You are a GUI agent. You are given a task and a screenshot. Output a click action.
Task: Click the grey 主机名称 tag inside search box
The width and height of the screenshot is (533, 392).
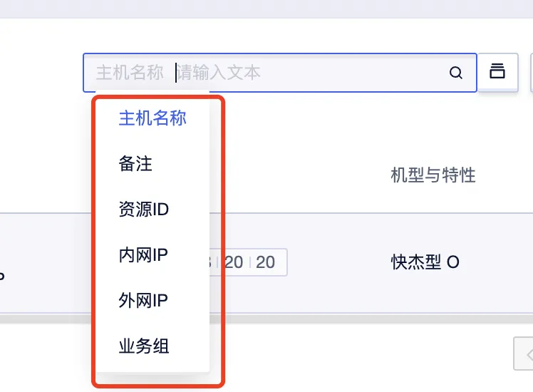coord(130,73)
